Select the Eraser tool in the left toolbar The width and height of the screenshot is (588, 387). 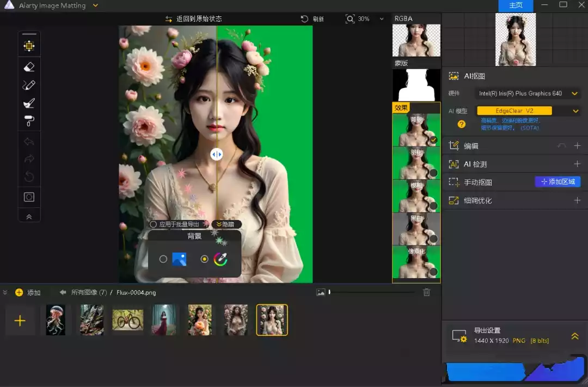pos(29,66)
